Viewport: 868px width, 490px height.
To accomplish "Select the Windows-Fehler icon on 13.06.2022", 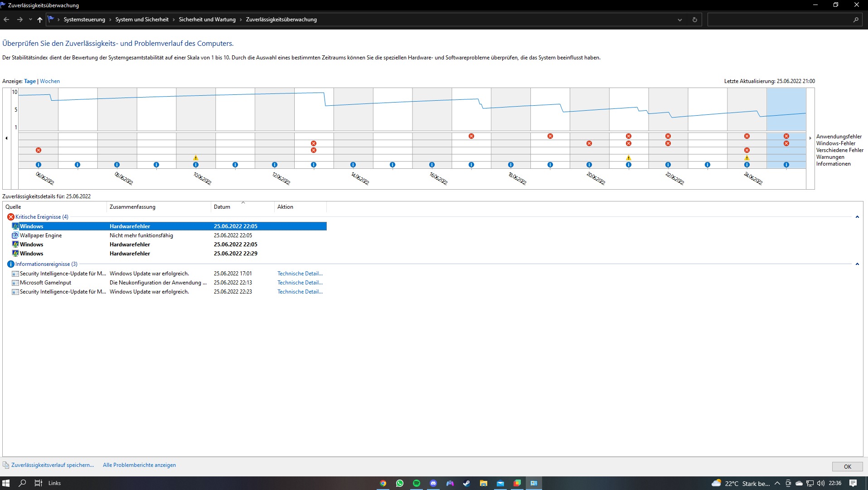I will 314,143.
